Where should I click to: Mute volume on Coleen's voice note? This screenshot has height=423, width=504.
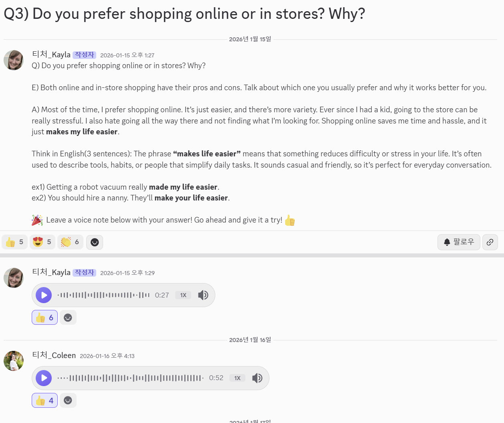(257, 378)
